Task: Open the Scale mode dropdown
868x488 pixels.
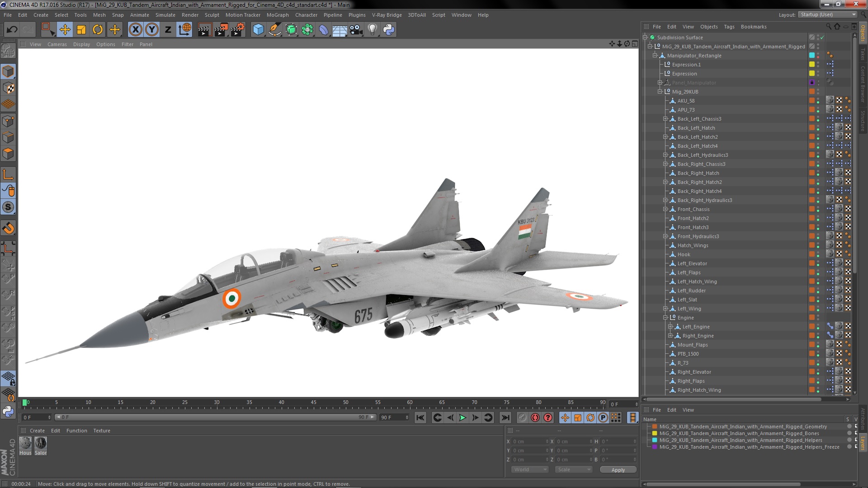Action: [x=573, y=469]
